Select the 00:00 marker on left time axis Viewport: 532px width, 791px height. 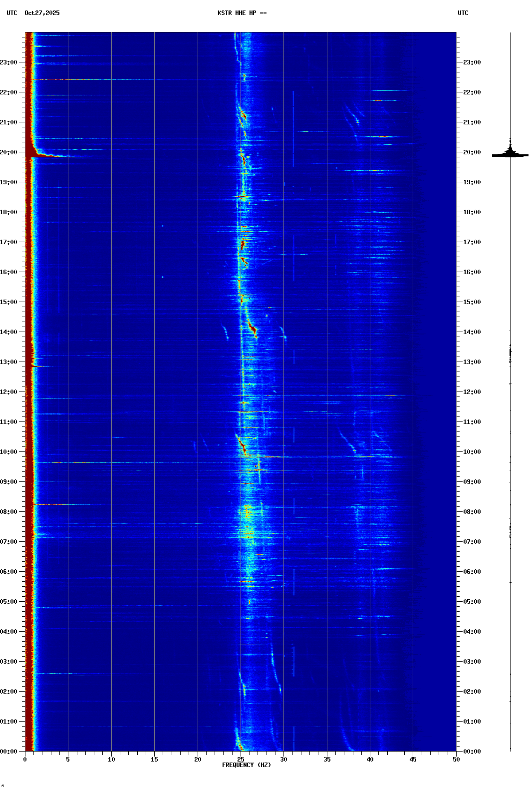coord(8,752)
